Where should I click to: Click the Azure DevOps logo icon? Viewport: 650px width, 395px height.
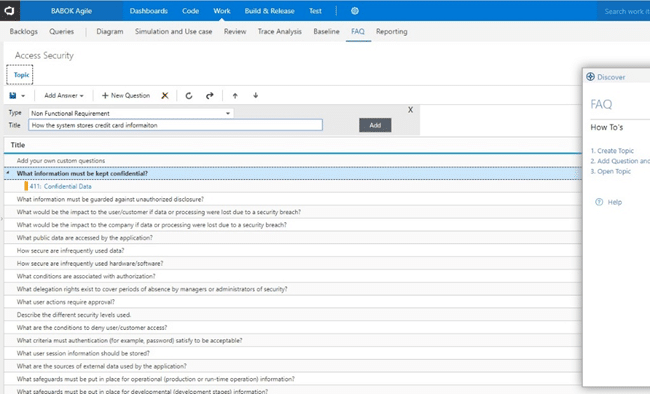(x=10, y=10)
